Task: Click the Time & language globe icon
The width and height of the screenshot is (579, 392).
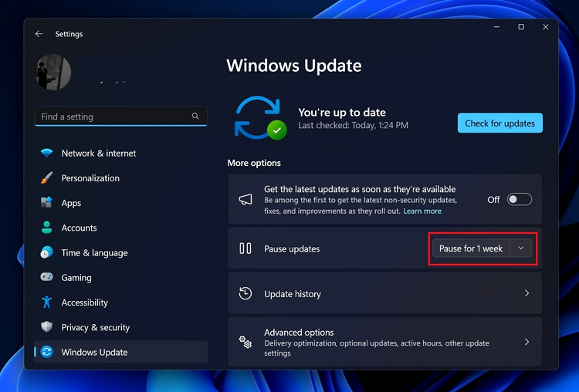Action: click(46, 252)
